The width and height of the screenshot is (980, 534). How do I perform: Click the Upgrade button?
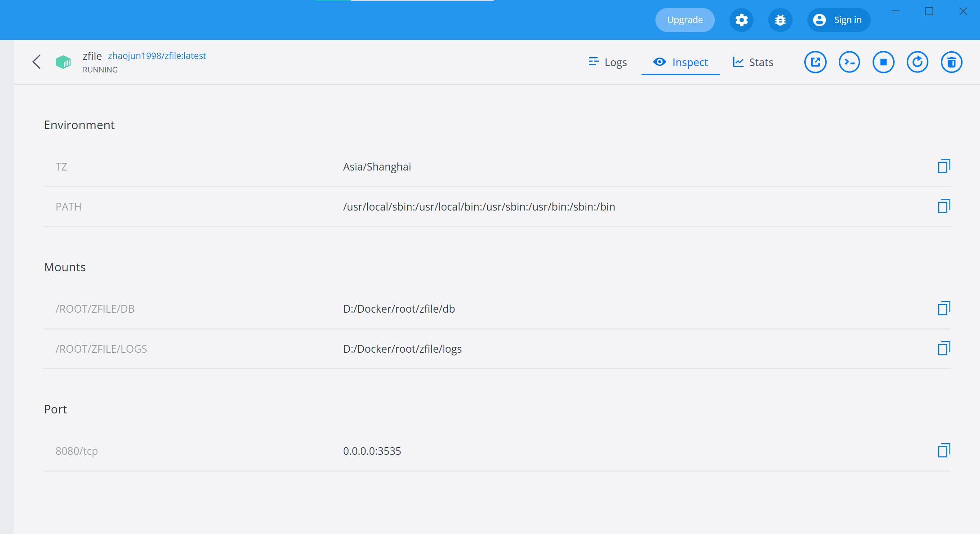tap(685, 20)
